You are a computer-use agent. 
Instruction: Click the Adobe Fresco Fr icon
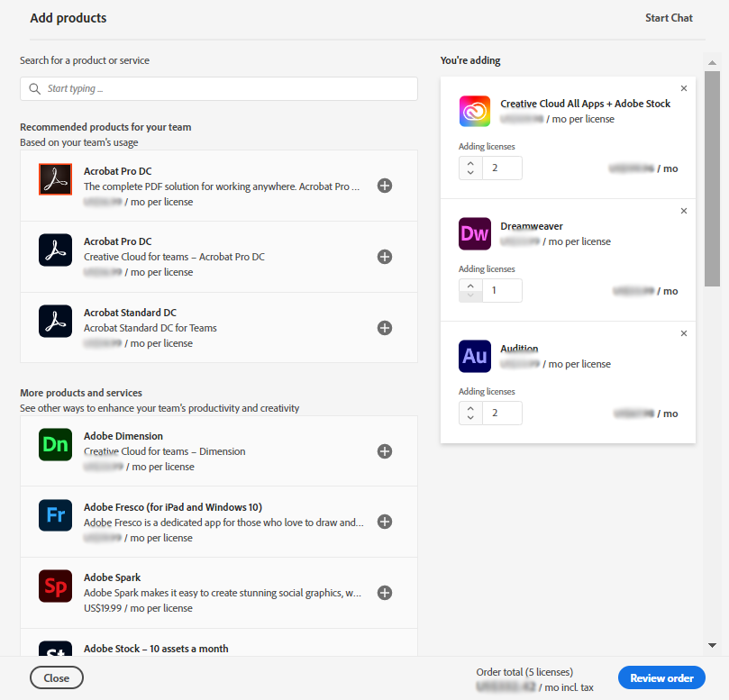click(x=55, y=522)
